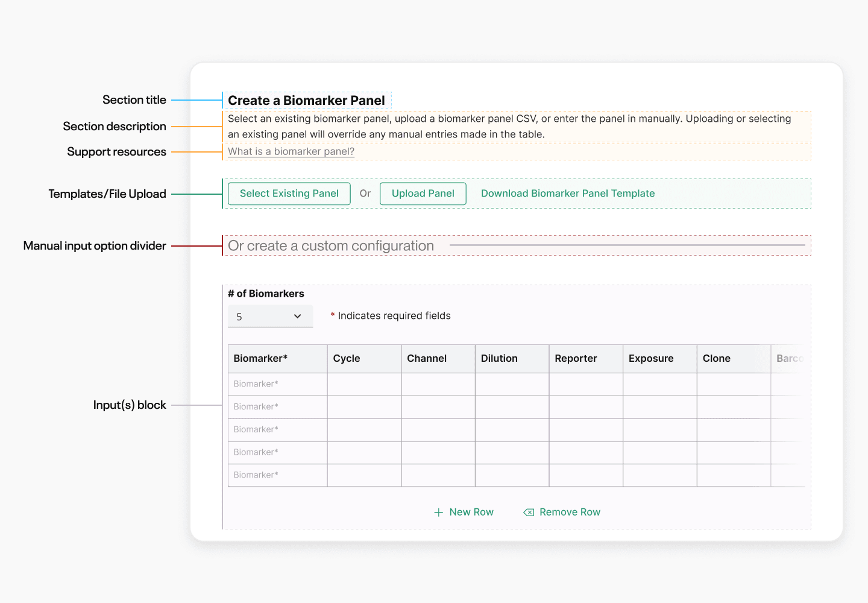Click the chevron arrow in the Biomarkers count selector
The image size is (868, 603).
pos(297,316)
